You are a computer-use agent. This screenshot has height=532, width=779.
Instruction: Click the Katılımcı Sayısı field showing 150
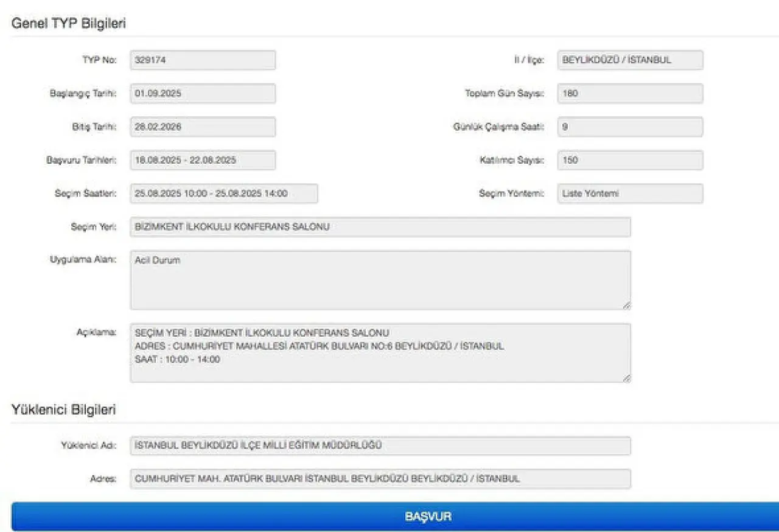[630, 160]
